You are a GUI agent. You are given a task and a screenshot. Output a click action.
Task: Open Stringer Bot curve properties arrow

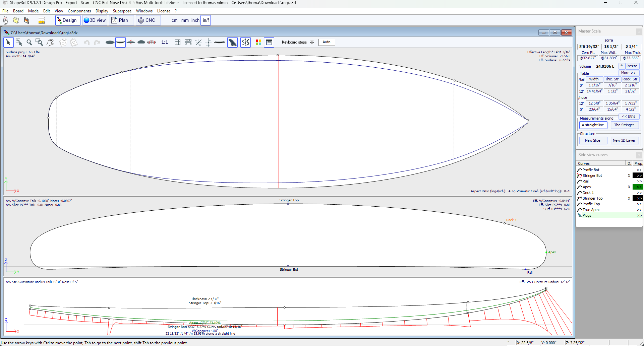coord(637,176)
